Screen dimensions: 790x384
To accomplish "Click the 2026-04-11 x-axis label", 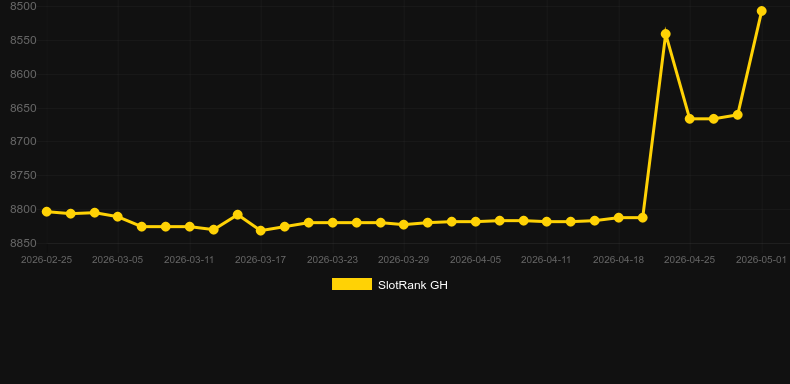I will 546,260.
